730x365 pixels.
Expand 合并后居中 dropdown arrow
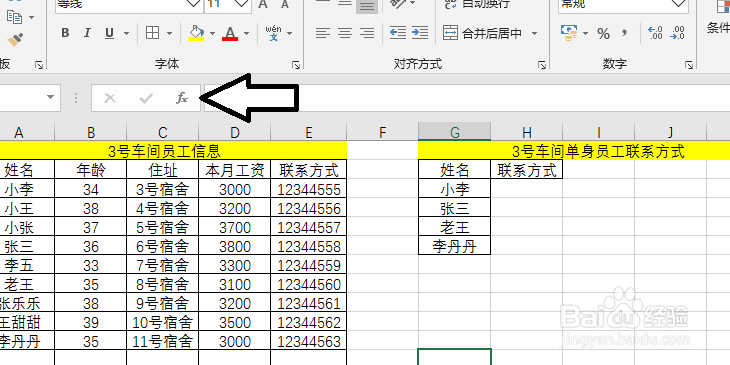coord(534,34)
